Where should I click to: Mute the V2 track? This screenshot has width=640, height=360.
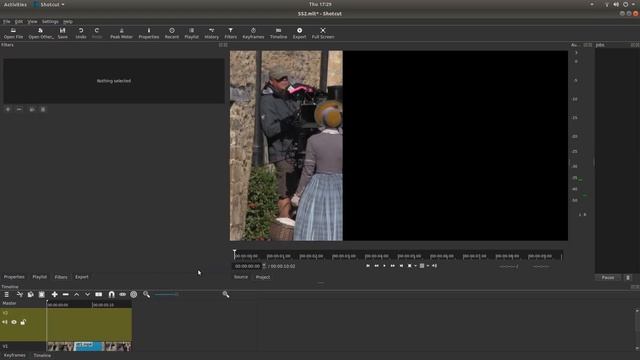coord(5,322)
